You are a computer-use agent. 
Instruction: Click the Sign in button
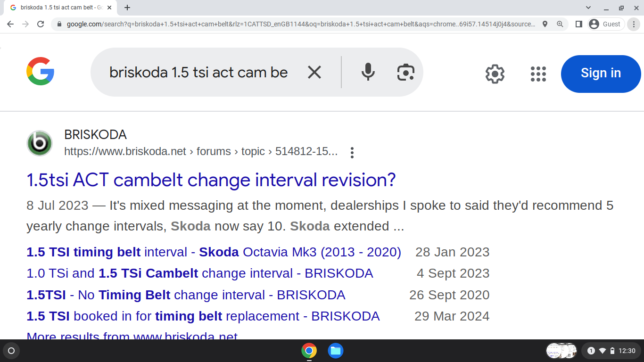click(x=601, y=74)
